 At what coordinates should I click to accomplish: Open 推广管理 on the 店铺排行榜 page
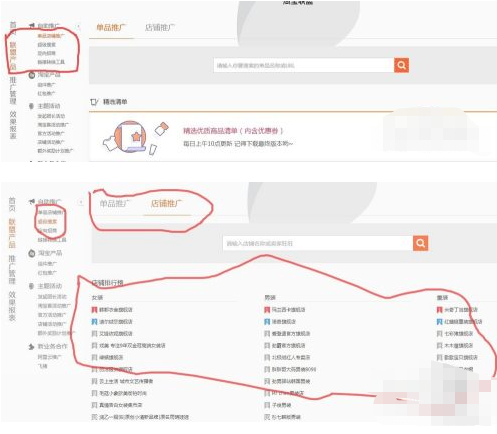(12, 269)
